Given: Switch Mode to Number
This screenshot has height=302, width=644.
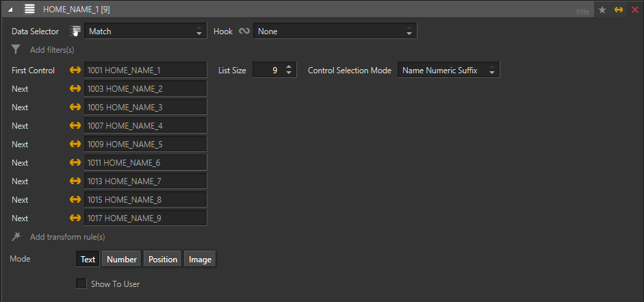Looking at the screenshot, I should coord(122,260).
